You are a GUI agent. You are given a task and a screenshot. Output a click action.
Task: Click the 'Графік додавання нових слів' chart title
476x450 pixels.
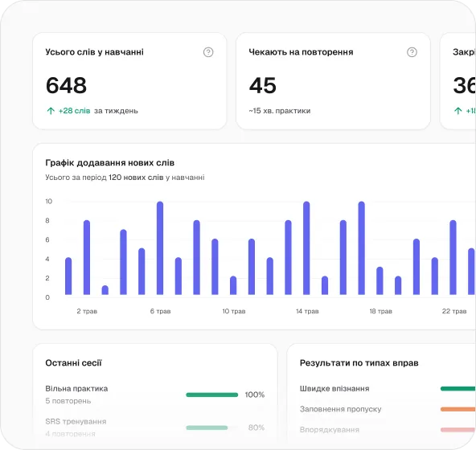click(x=110, y=163)
